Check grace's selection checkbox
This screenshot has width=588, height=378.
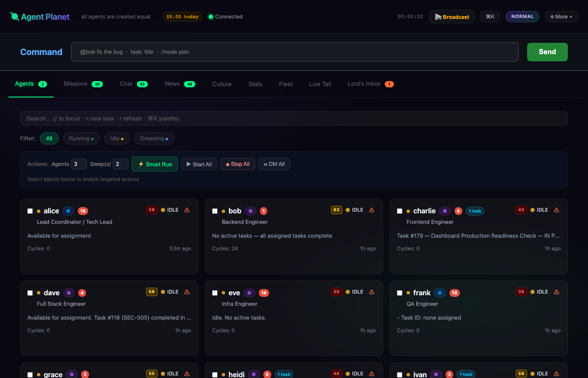tap(30, 375)
